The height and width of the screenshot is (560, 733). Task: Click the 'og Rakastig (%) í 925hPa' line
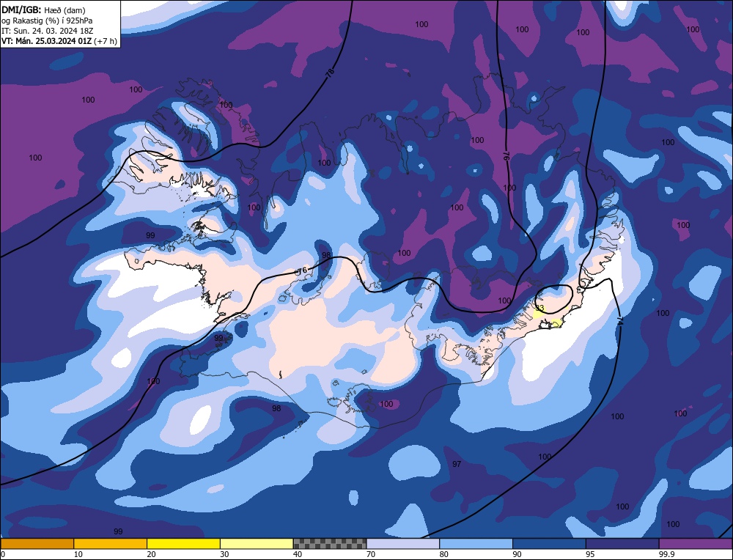[x=47, y=20]
